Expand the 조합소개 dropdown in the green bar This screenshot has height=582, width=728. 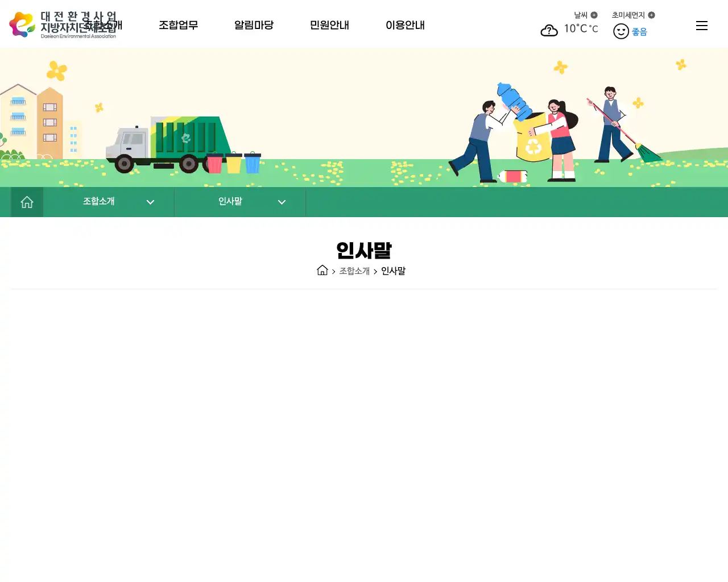(150, 202)
